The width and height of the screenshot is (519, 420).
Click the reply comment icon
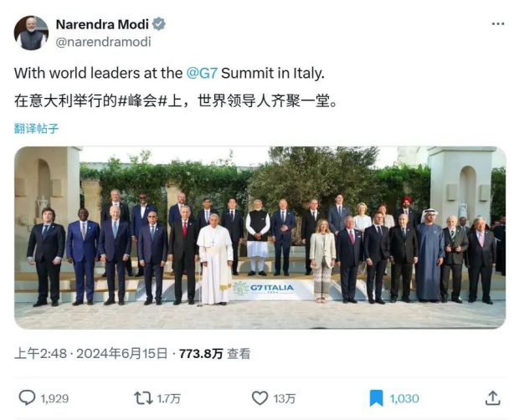27,398
